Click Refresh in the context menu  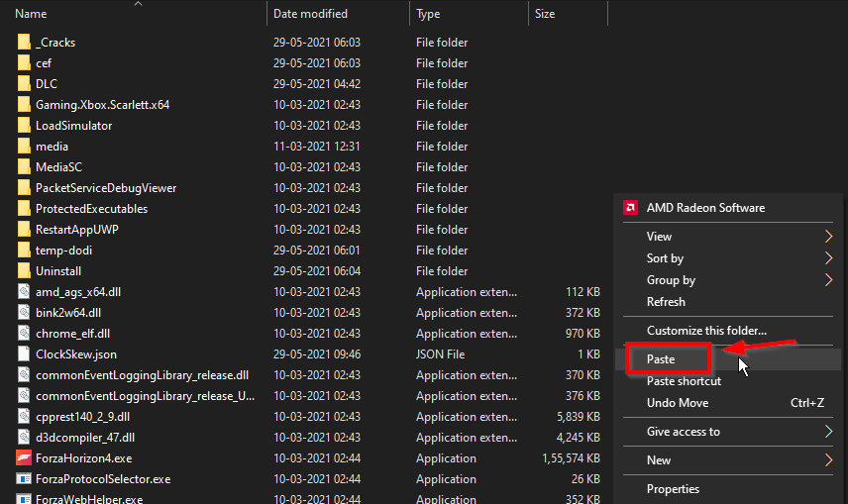[728, 302]
